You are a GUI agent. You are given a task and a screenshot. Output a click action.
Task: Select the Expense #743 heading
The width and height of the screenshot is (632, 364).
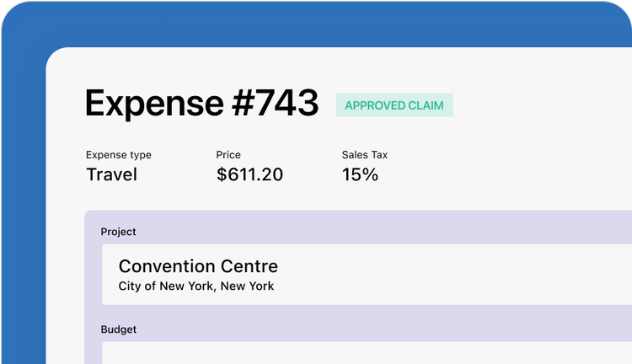pos(201,103)
